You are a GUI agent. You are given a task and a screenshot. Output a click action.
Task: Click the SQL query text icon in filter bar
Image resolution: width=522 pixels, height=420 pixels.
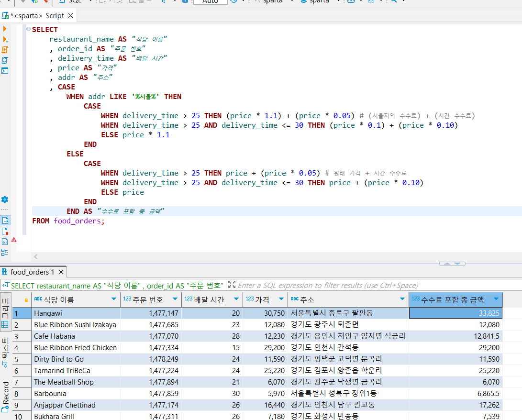(x=6, y=285)
